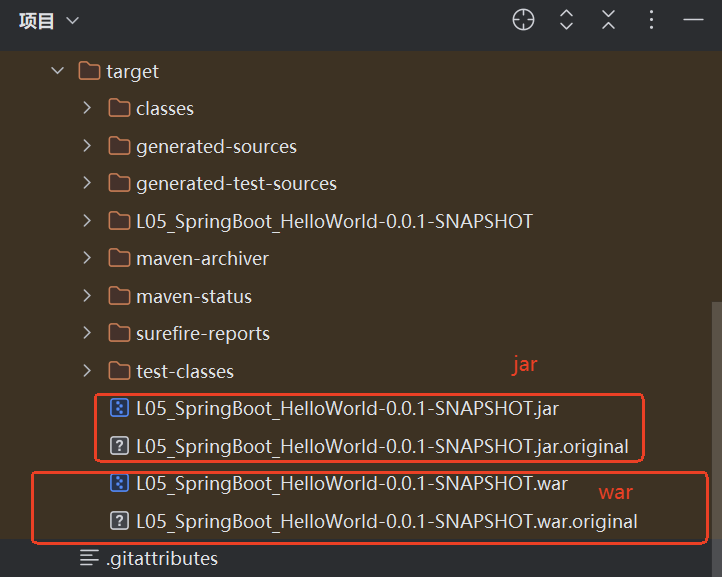Click the L05_SpringBoot_HelloWorld-0.0.1-SNAPSHOT folder icon
Image resolution: width=722 pixels, height=577 pixels.
point(119,221)
